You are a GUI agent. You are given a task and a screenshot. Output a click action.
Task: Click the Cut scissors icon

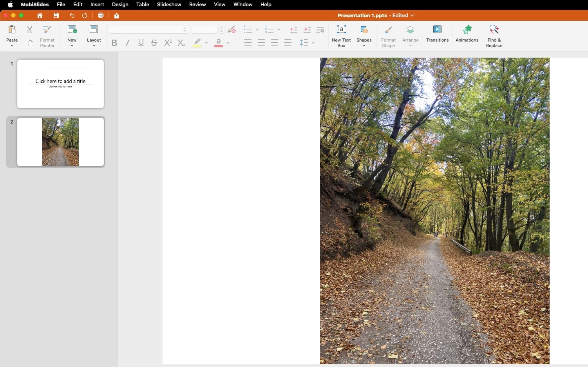tap(29, 29)
